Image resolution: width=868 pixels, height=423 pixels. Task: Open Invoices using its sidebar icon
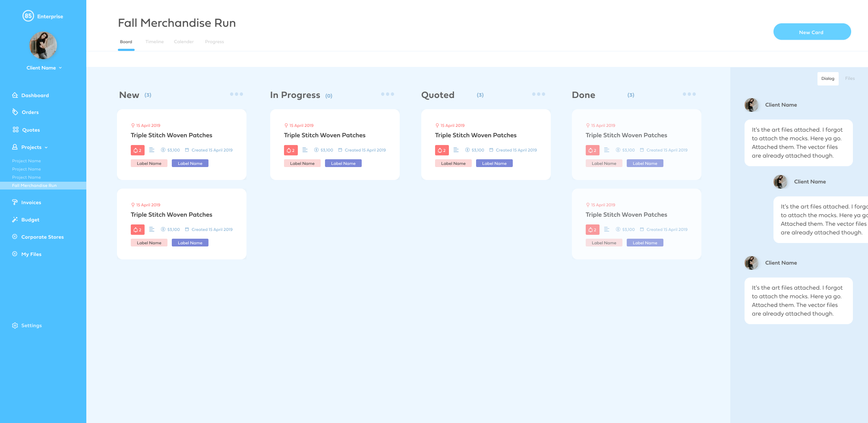[x=15, y=202]
